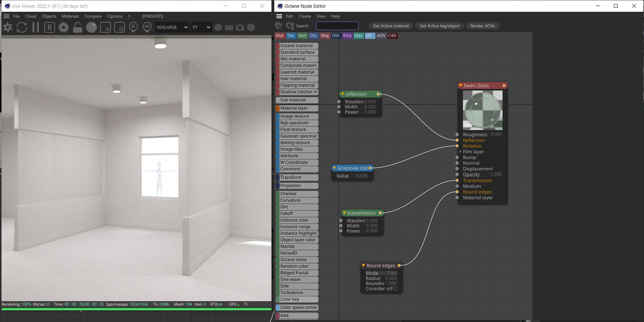644x322 pixels.
Task: Expand the Film layer section
Action: pos(460,152)
